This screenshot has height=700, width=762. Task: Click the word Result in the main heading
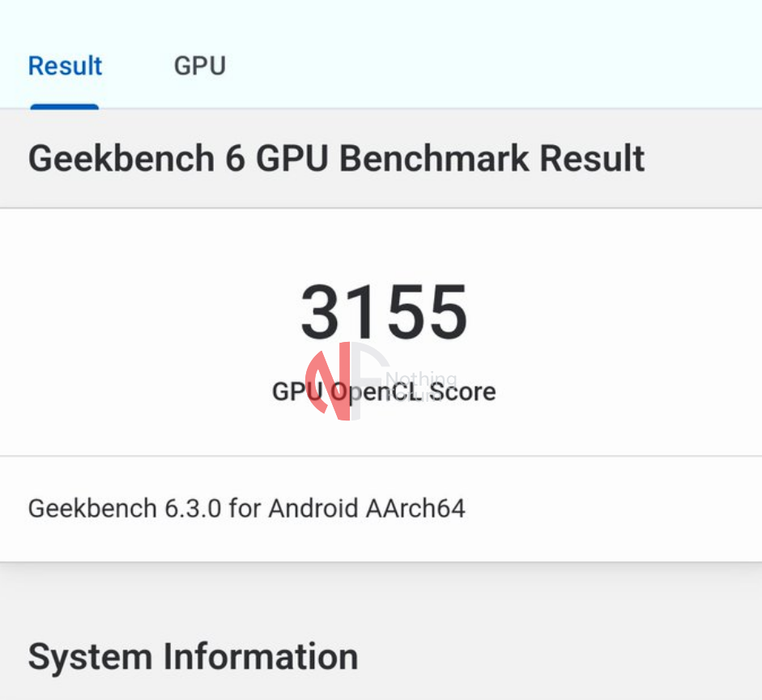click(x=592, y=159)
